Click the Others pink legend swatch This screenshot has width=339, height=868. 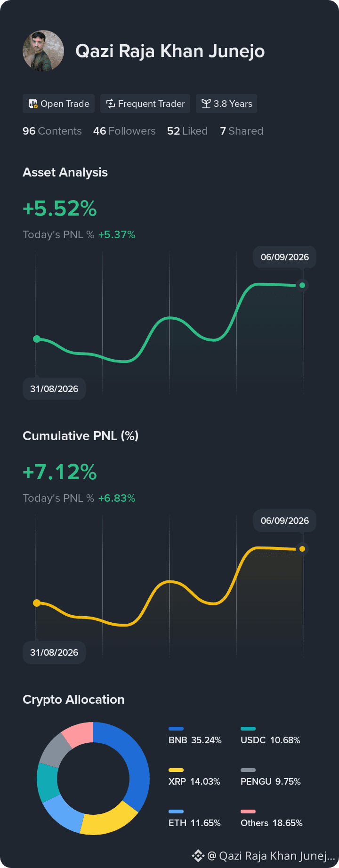(x=248, y=812)
